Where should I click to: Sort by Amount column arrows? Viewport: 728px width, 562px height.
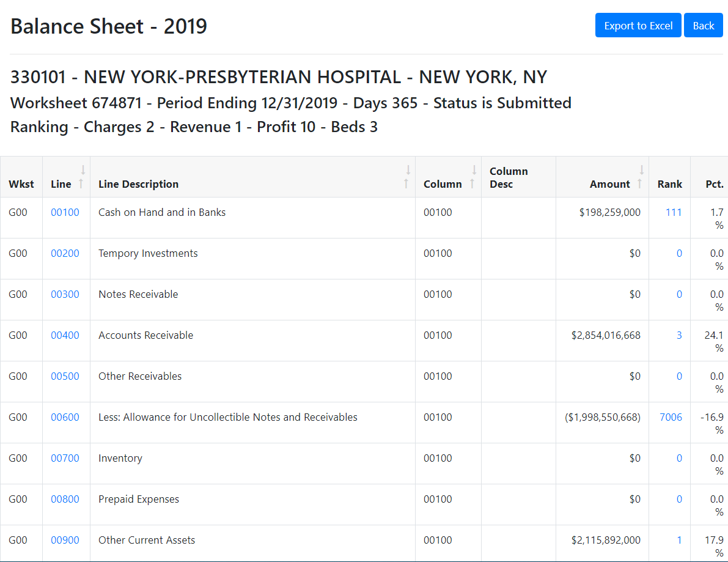pyautogui.click(x=640, y=177)
